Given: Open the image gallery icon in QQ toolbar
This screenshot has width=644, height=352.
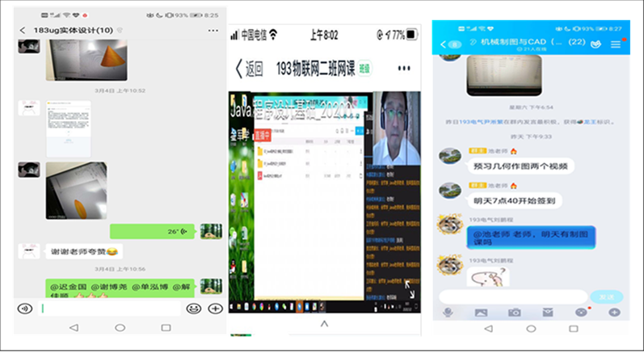Looking at the screenshot, I should tap(481, 312).
